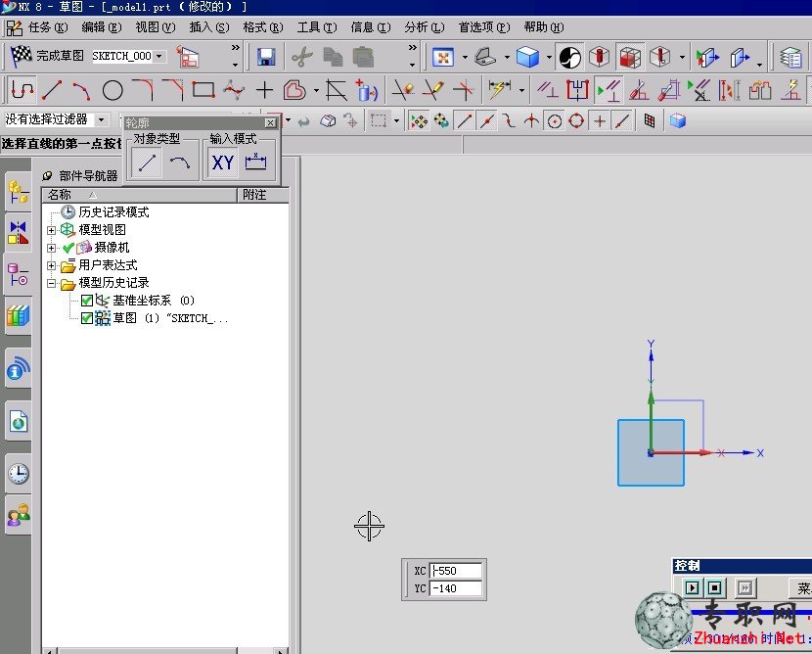Open the Assembly Navigator sidebar tab

19,192
